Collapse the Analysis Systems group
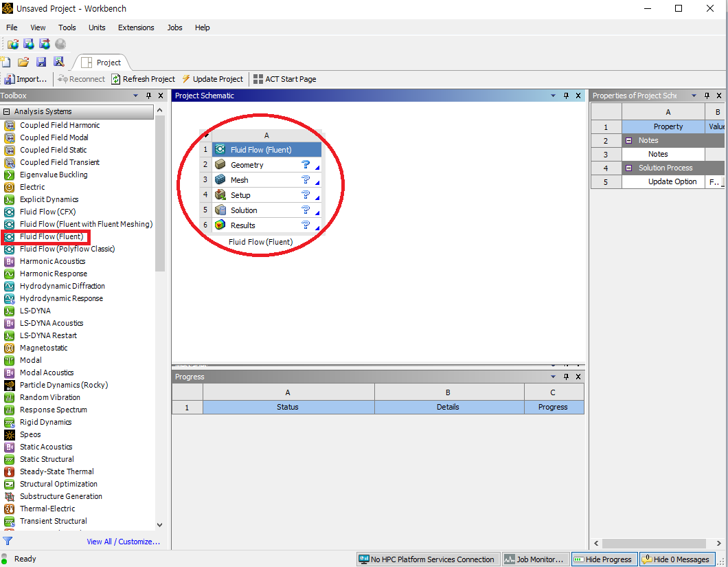 [6, 111]
